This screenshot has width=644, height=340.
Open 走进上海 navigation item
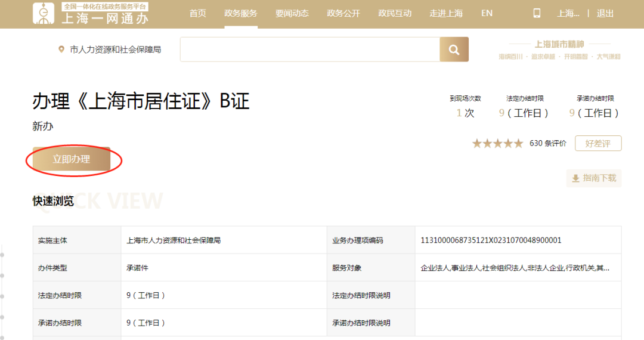(446, 14)
